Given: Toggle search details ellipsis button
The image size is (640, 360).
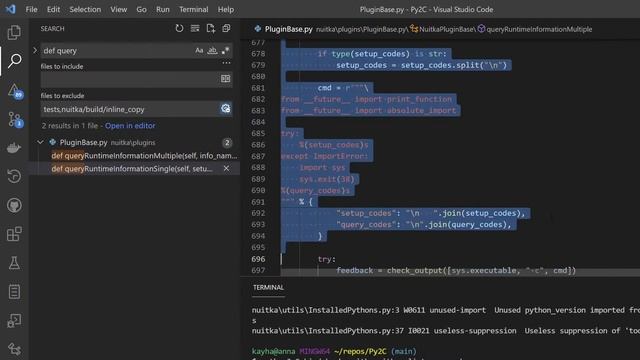Looking at the screenshot, I should [226, 63].
